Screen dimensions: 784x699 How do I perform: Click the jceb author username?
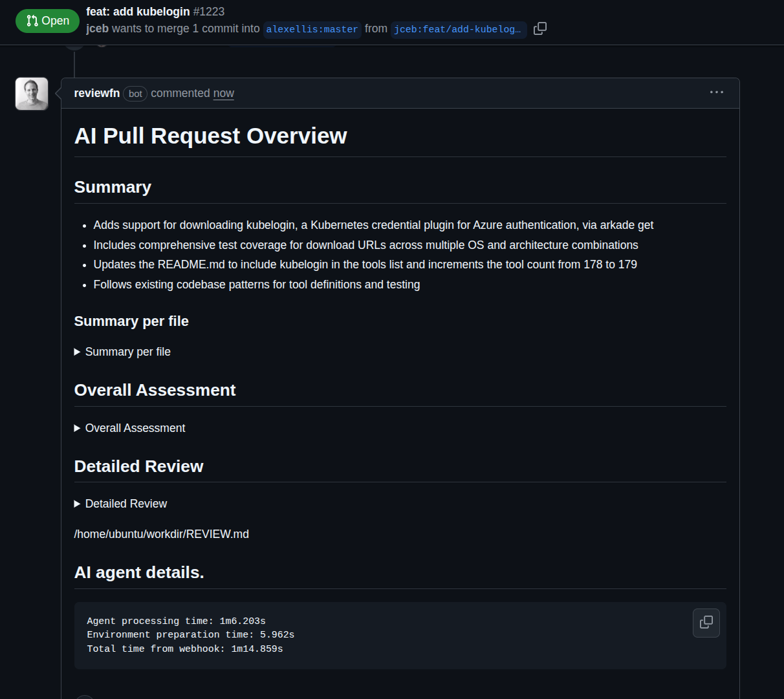click(97, 28)
